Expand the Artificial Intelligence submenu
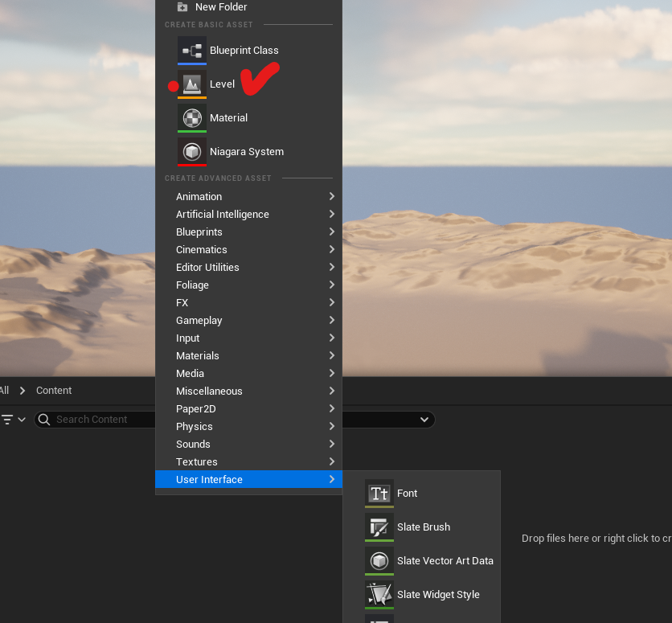This screenshot has height=623, width=672. pos(248,215)
